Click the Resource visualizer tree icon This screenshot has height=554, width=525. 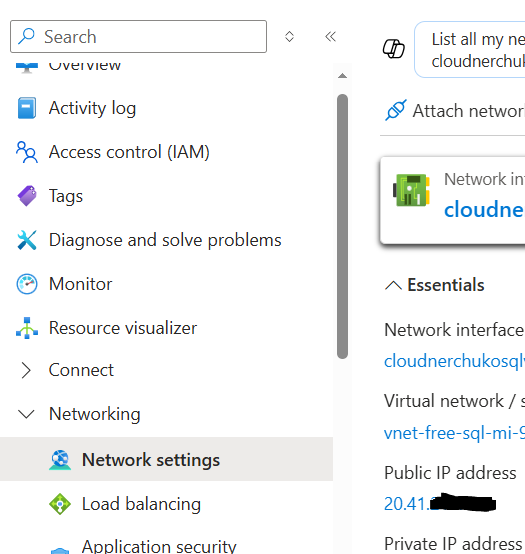[x=27, y=328]
